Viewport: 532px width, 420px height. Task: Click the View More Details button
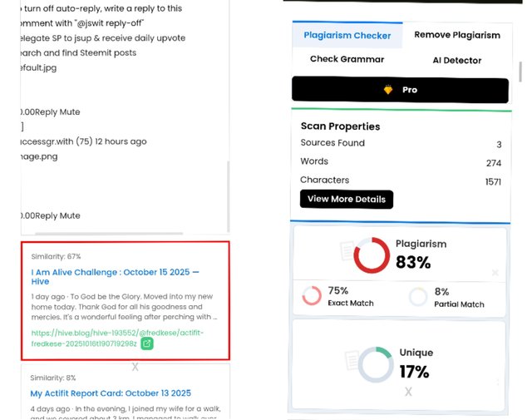[x=346, y=200]
